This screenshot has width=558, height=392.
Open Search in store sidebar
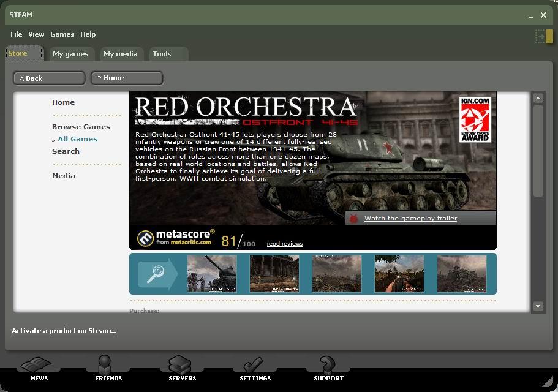(x=66, y=151)
